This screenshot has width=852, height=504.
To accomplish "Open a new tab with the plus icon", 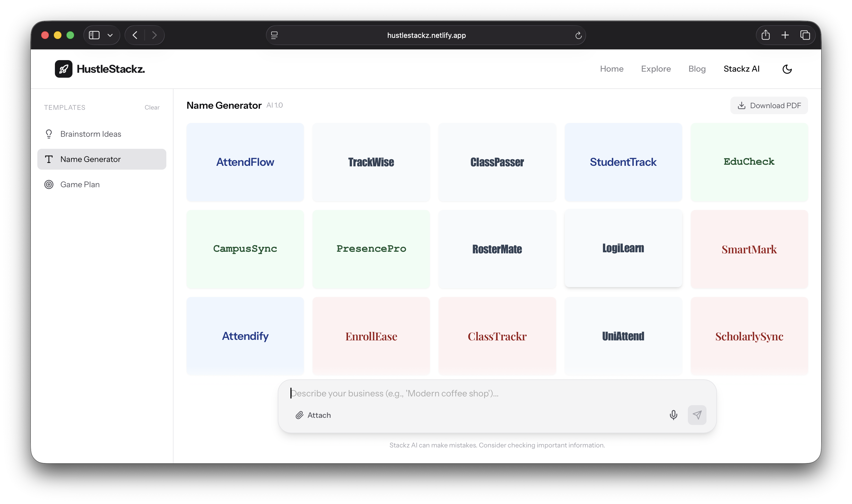I will [785, 35].
